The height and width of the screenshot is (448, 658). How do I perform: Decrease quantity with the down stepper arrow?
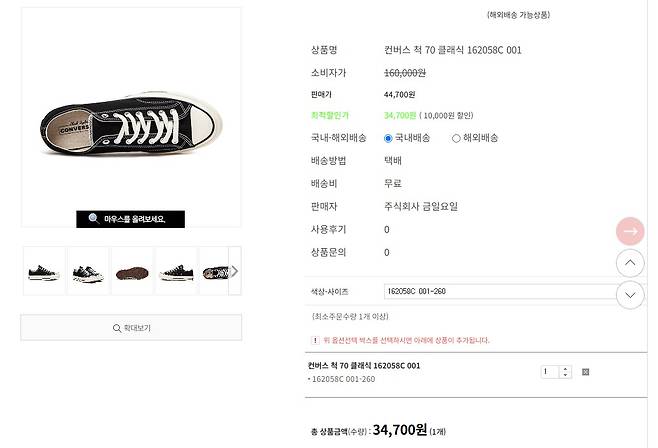(565, 375)
